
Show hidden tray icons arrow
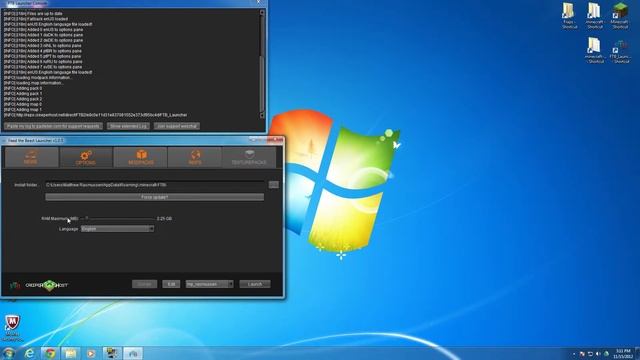click(x=574, y=354)
